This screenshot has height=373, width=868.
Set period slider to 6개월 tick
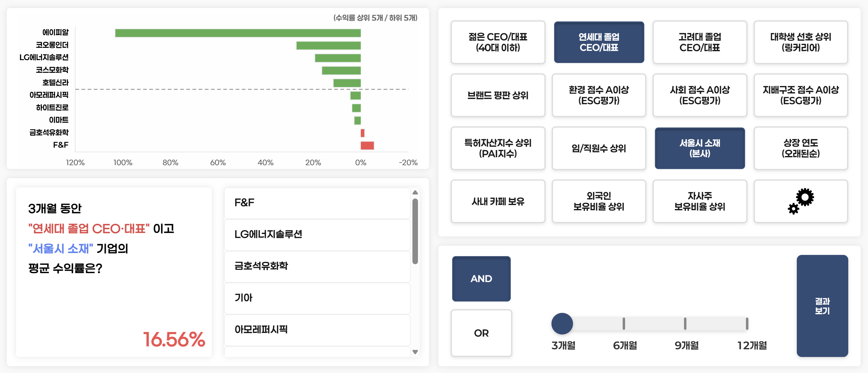coord(624,324)
